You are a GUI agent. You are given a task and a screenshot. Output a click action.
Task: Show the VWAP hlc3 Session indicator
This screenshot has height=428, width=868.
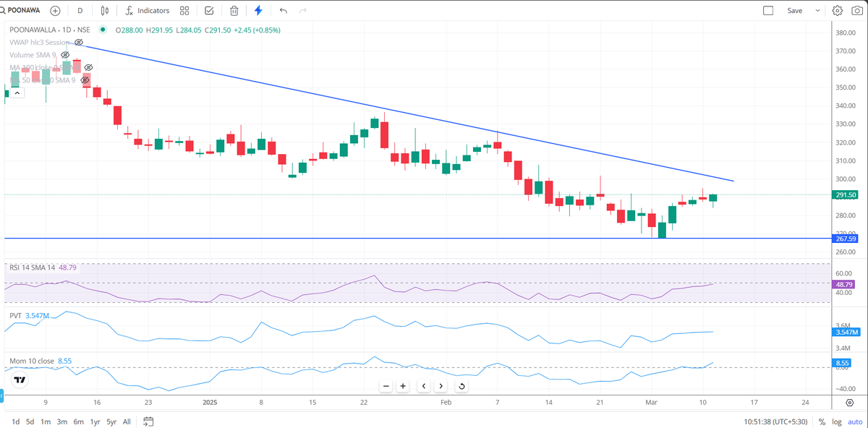pos(79,43)
